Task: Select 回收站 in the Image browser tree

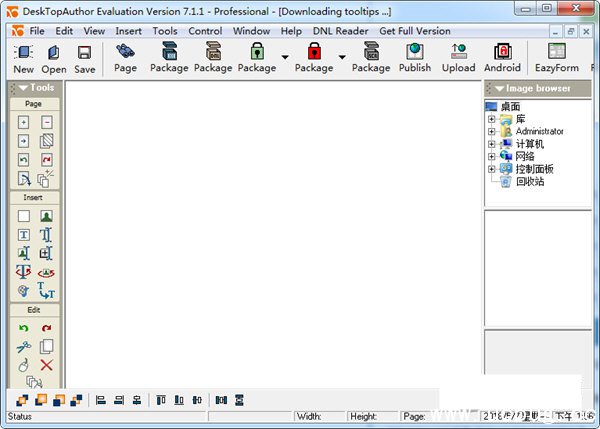Action: coord(529,182)
